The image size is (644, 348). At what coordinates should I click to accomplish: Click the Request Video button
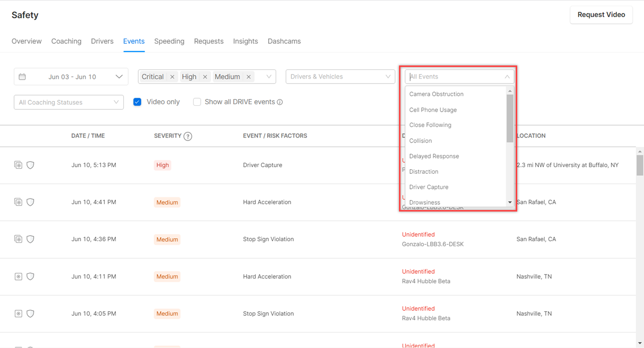(601, 15)
